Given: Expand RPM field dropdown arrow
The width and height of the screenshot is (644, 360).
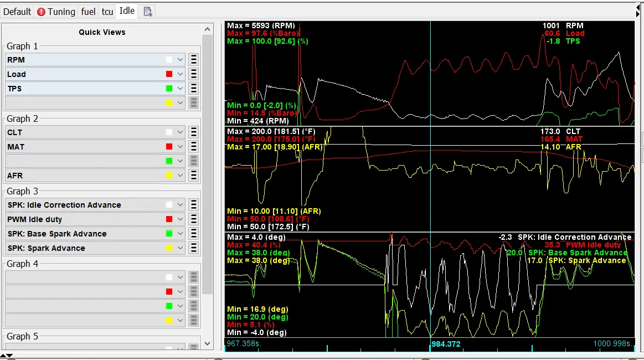Looking at the screenshot, I should (180, 60).
